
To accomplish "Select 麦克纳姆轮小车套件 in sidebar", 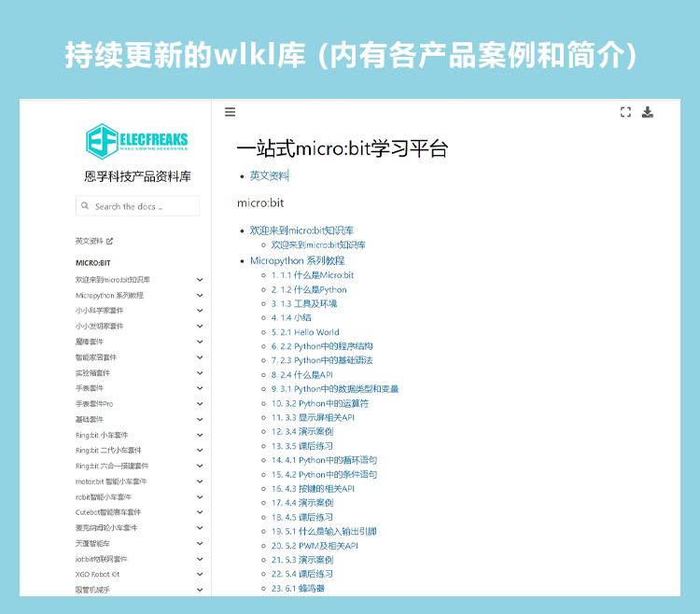I will coord(106,528).
